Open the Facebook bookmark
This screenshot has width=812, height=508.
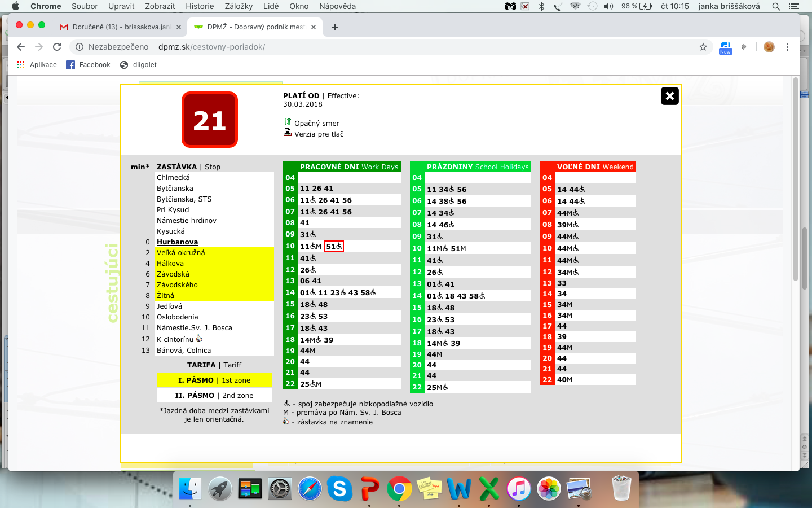point(89,65)
